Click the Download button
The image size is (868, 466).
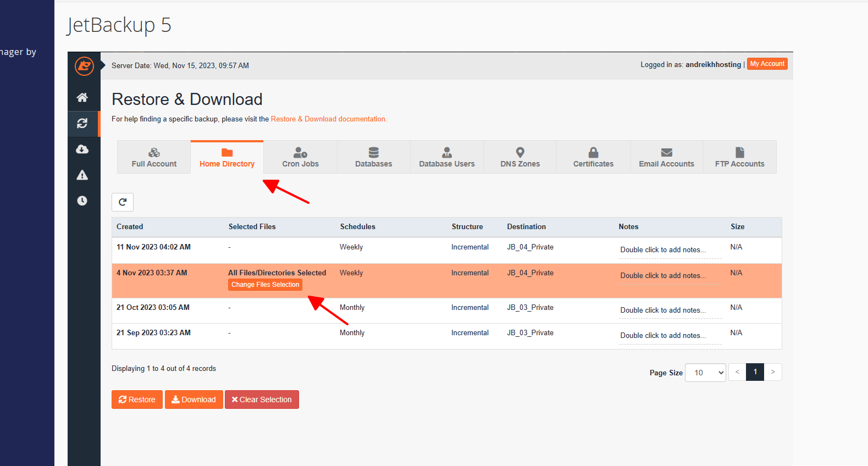[194, 400]
